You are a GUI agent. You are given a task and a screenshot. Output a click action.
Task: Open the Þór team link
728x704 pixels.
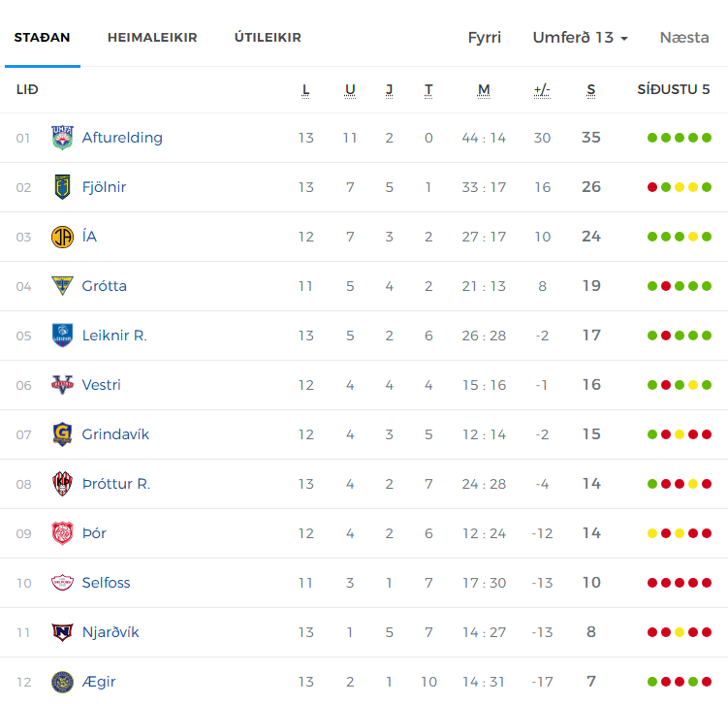click(94, 533)
